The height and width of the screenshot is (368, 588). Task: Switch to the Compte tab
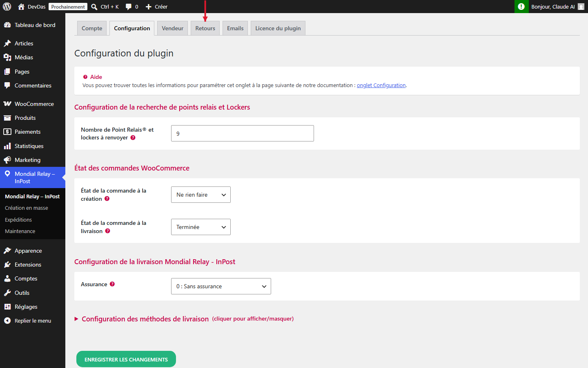92,28
